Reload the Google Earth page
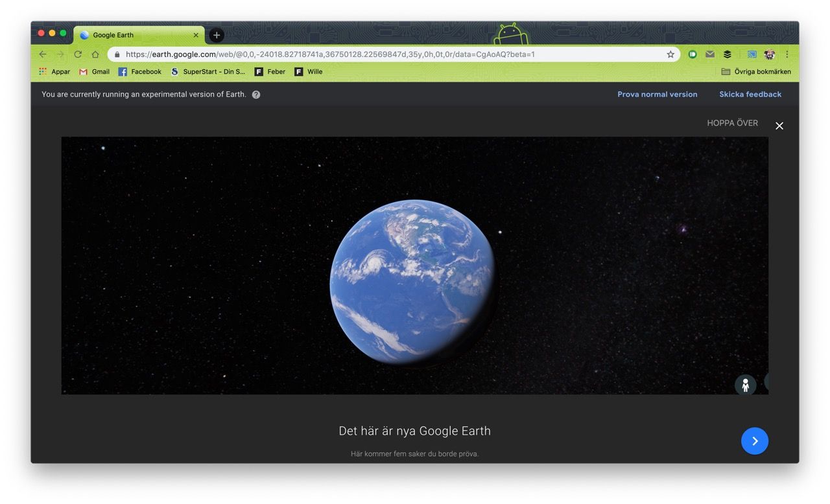The width and height of the screenshot is (830, 504). coord(78,54)
